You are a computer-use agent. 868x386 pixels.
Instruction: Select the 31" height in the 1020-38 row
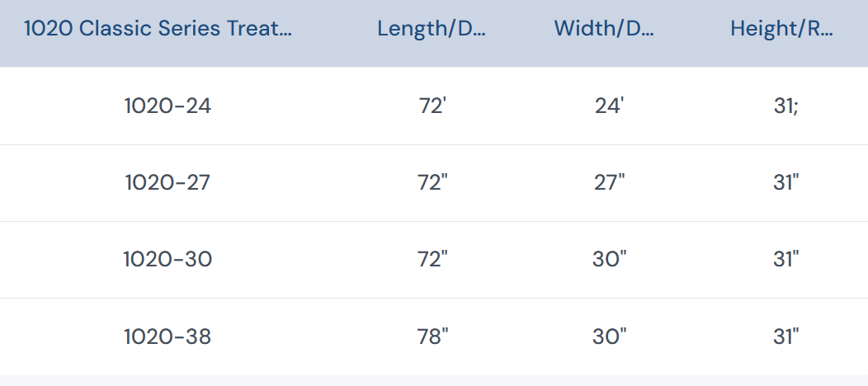coord(785,337)
